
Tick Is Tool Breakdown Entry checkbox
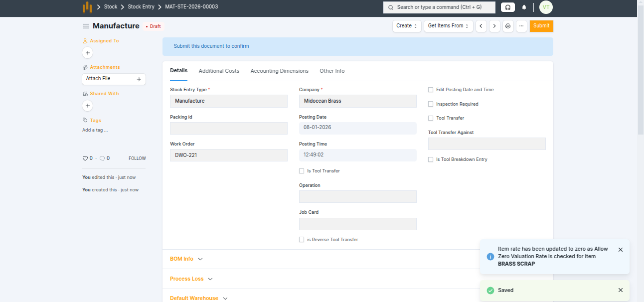(x=431, y=159)
